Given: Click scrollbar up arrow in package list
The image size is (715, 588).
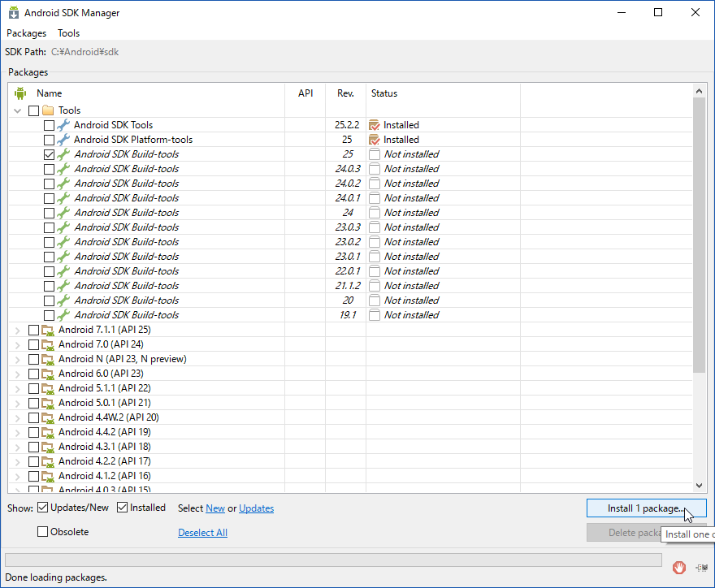Looking at the screenshot, I should [699, 91].
